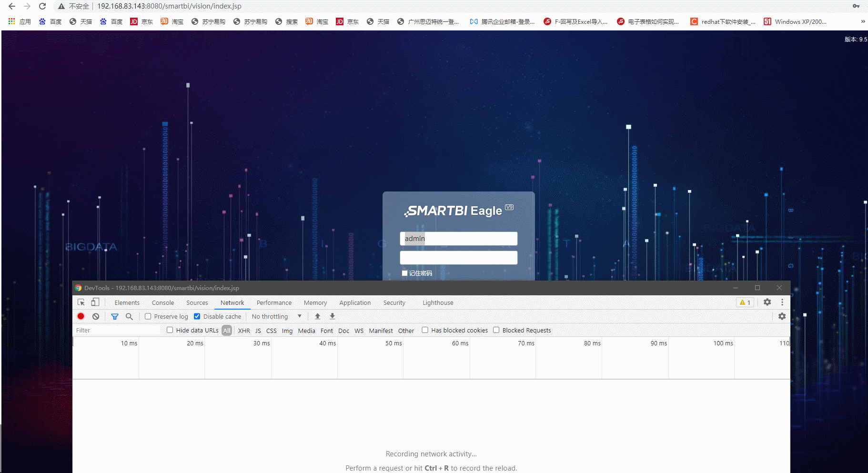Open the No throttling dropdown

(277, 316)
